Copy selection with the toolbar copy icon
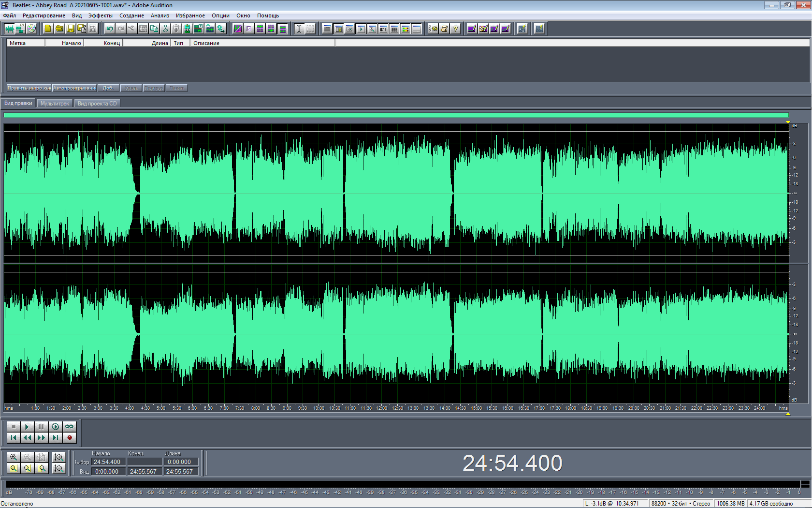Viewport: 812px width, 508px height. click(154, 29)
